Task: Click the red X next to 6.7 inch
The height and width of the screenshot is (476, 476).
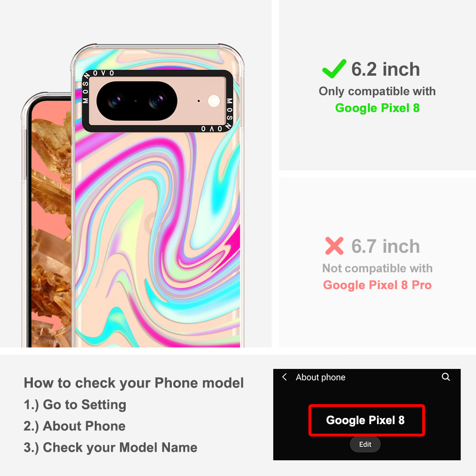Action: 334,246
